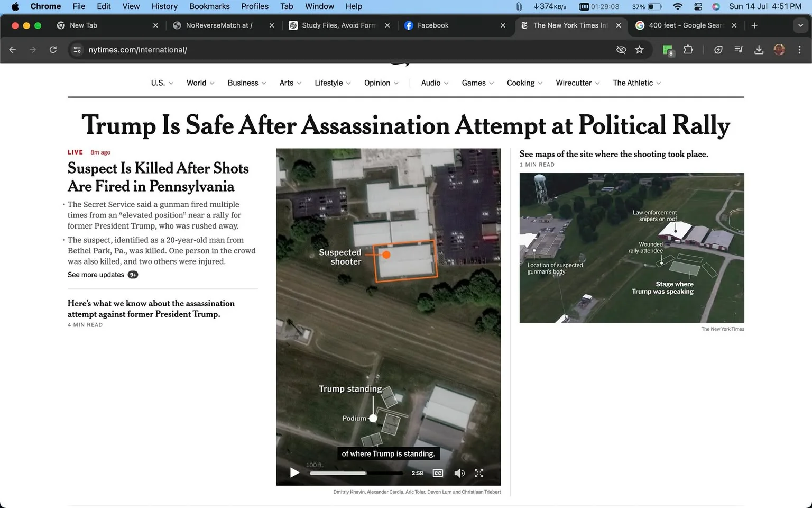
Task: Expand the Games section dropdown
Action: tap(478, 83)
